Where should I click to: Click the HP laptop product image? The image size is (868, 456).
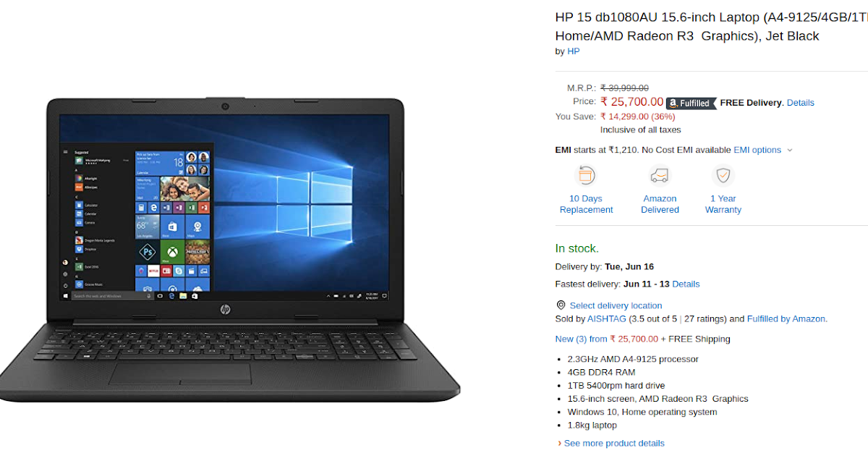(230, 248)
